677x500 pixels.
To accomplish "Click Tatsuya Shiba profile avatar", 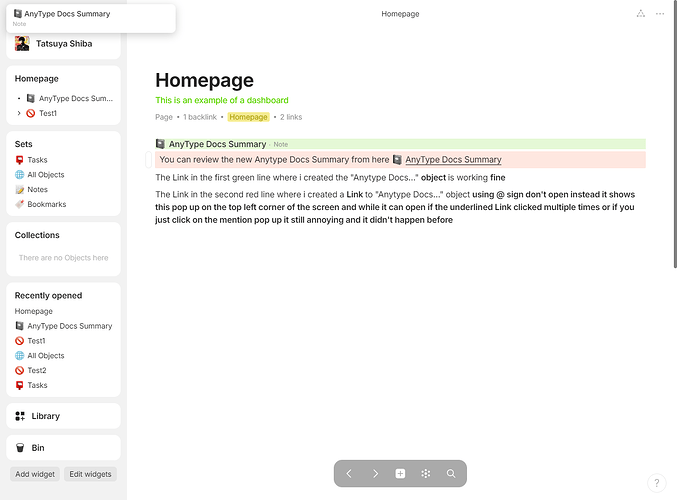I will point(22,44).
